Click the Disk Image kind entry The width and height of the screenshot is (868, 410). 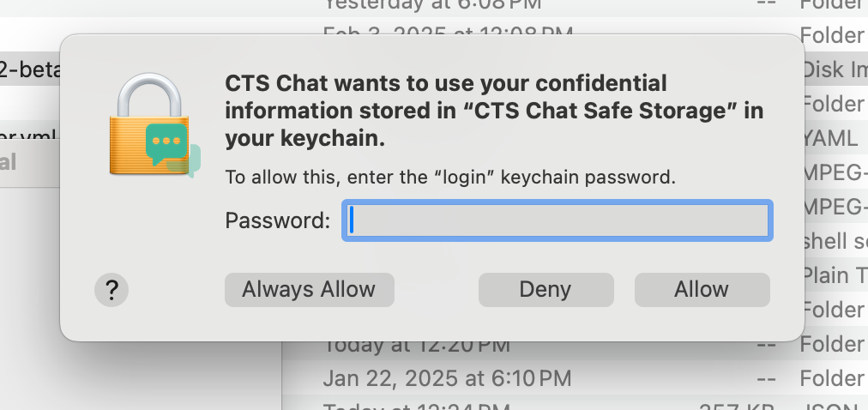point(833,69)
